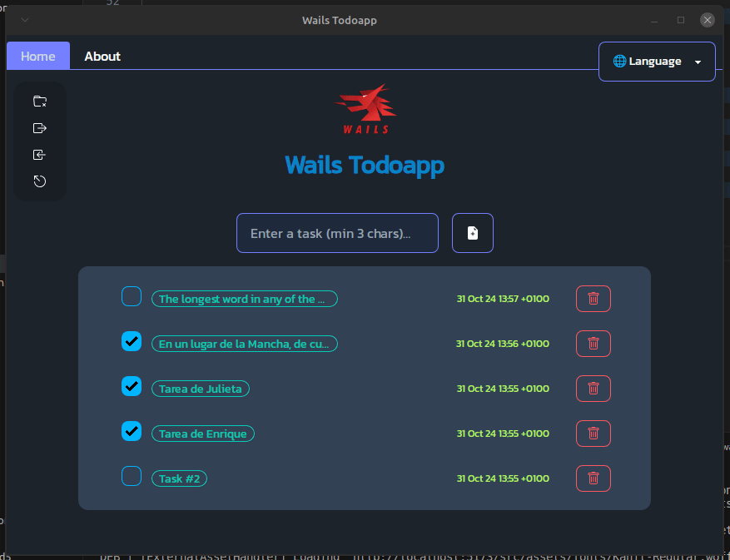Image resolution: width=730 pixels, height=560 pixels.
Task: Click the export tasks icon in sidebar
Action: (40, 128)
